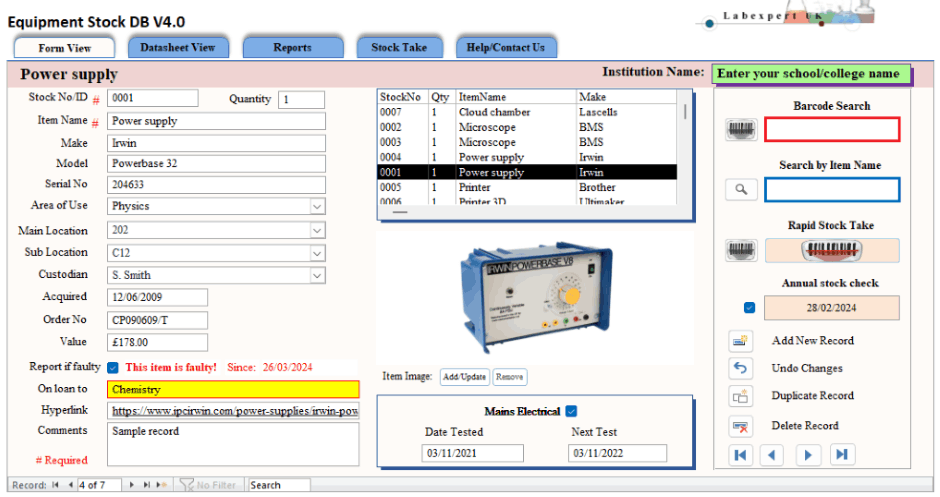This screenshot has height=497, width=940.
Task: Select the Printer Brother row in list
Action: coord(528,187)
